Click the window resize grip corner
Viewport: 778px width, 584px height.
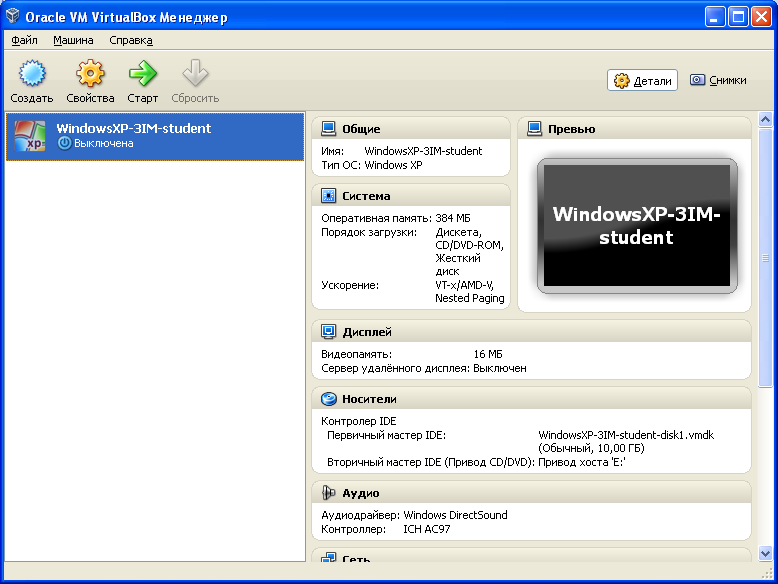(x=767, y=573)
